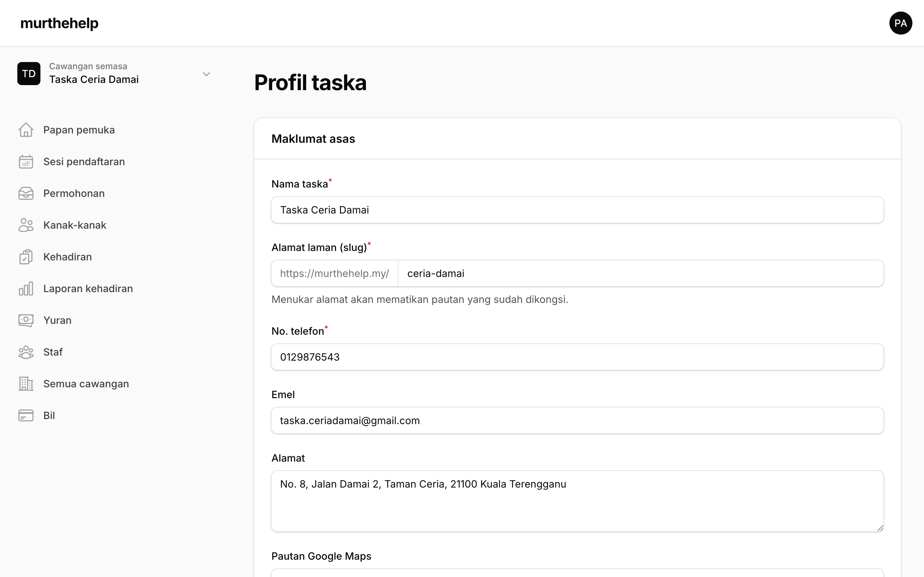Click the Staf group icon

26,352
